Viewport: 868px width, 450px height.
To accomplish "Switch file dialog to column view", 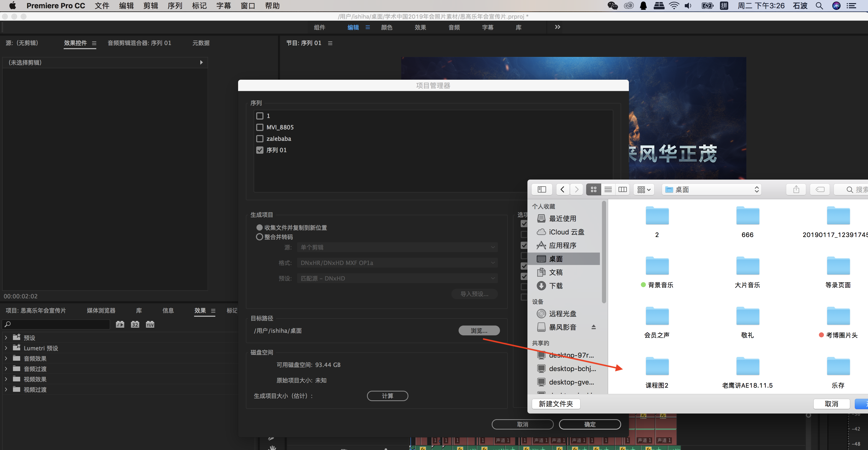I will (622, 190).
